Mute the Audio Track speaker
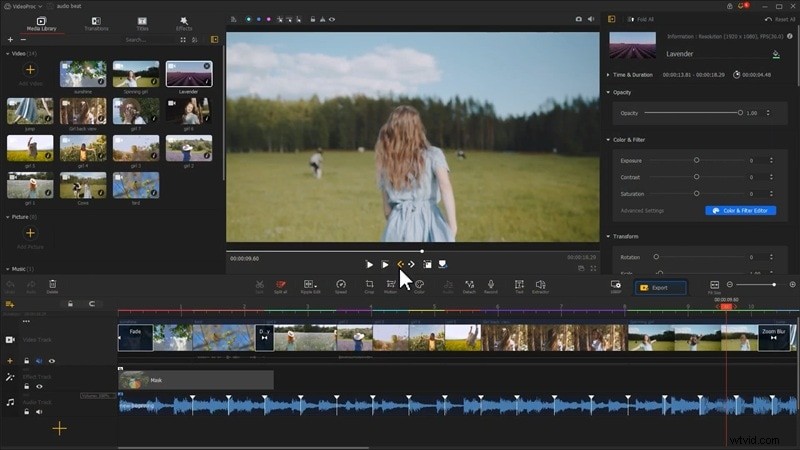The width and height of the screenshot is (800, 450). (x=39, y=412)
